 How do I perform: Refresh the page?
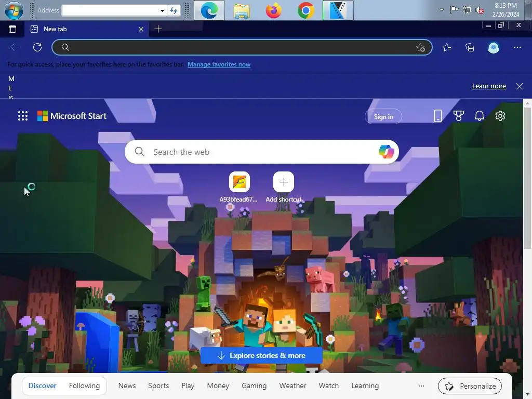(37, 47)
